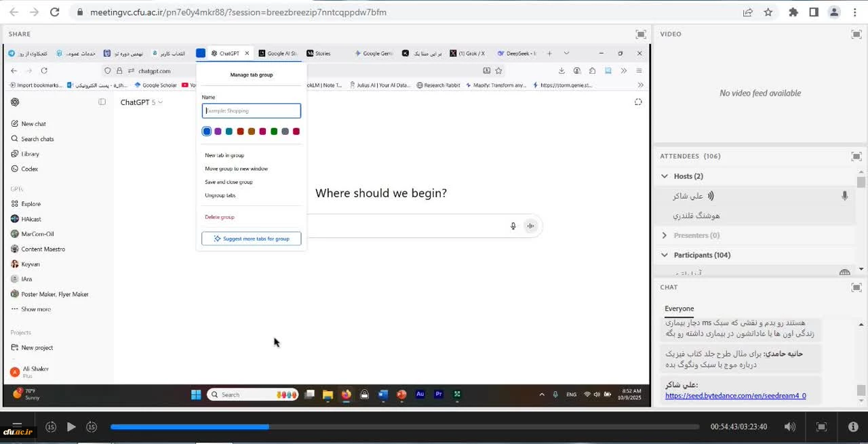The width and height of the screenshot is (868, 444).
Task: Mute the recording volume
Action: tap(790, 427)
